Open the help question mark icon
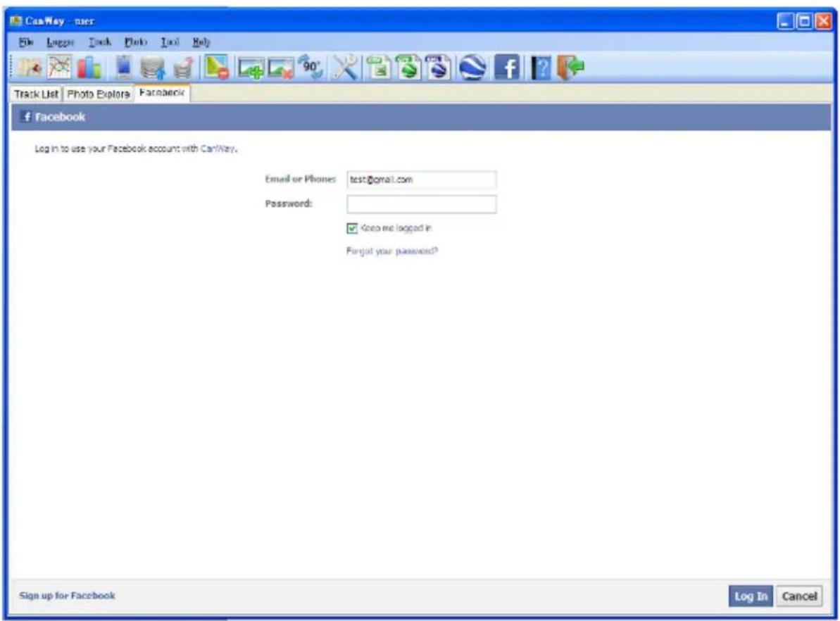This screenshot has width=840, height=621. click(541, 68)
